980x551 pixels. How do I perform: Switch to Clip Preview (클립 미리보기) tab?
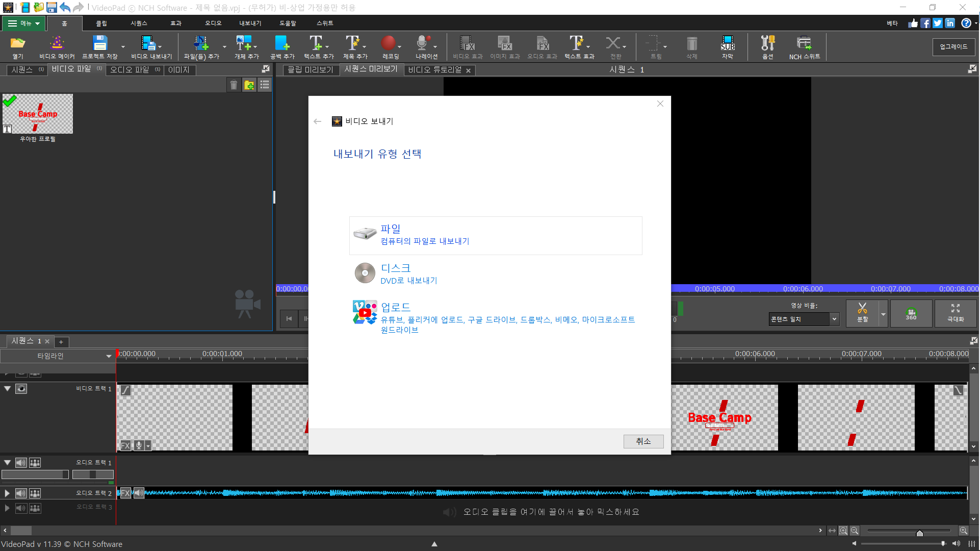[310, 70]
